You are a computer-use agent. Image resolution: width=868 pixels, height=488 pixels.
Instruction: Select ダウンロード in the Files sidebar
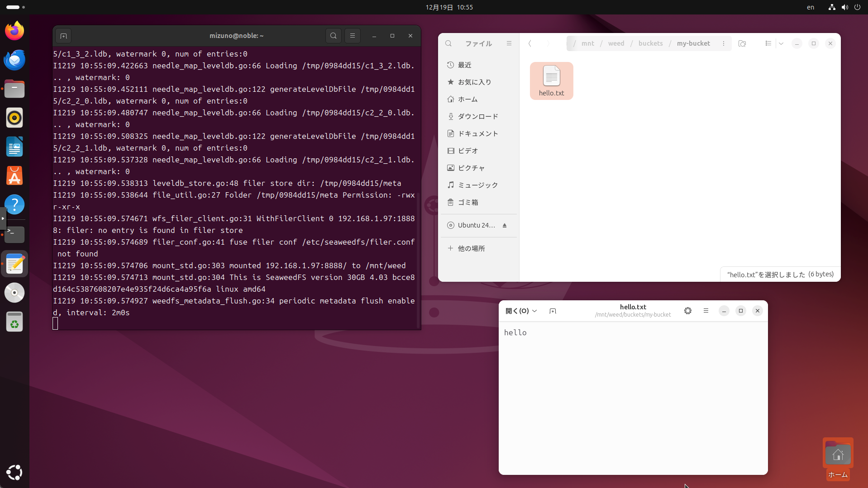click(478, 116)
